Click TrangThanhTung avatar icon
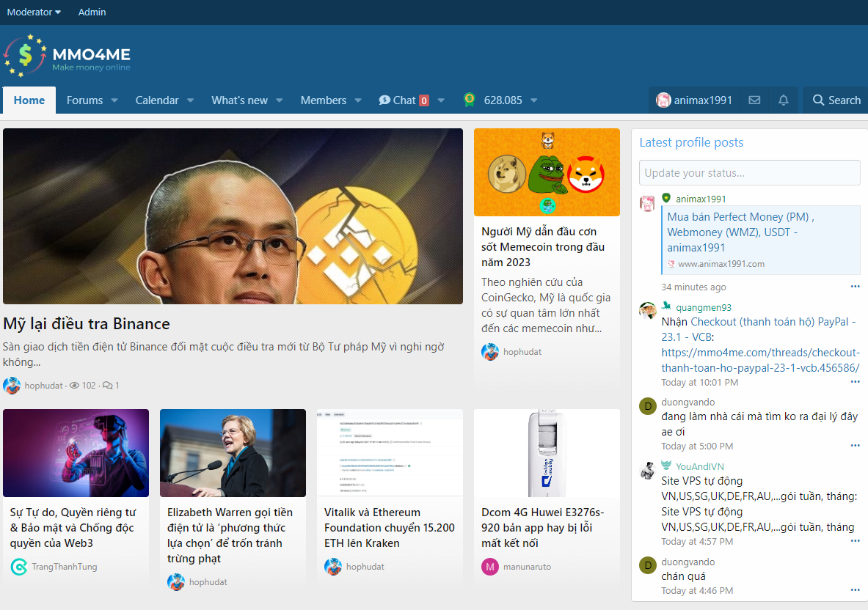868x610 pixels. pyautogui.click(x=19, y=566)
